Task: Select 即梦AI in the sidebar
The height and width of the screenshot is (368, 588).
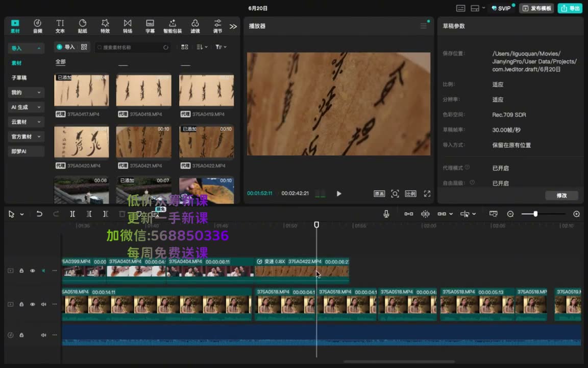Action: (x=26, y=151)
